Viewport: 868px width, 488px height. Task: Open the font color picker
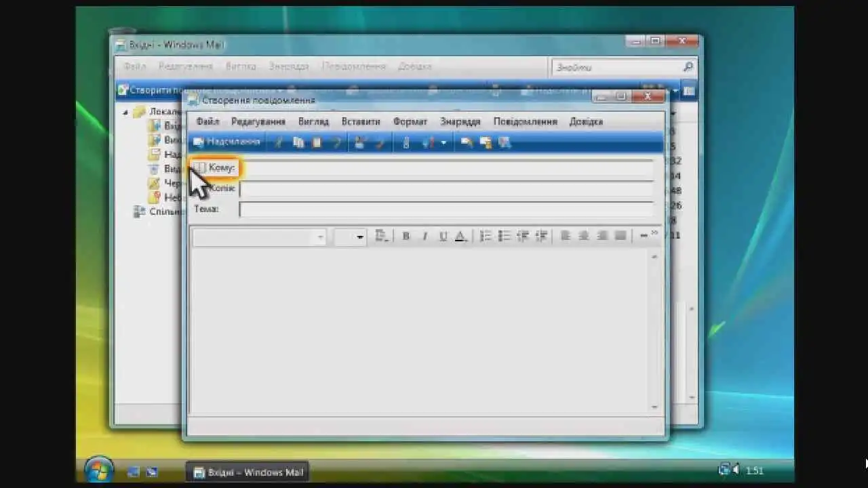(461, 236)
